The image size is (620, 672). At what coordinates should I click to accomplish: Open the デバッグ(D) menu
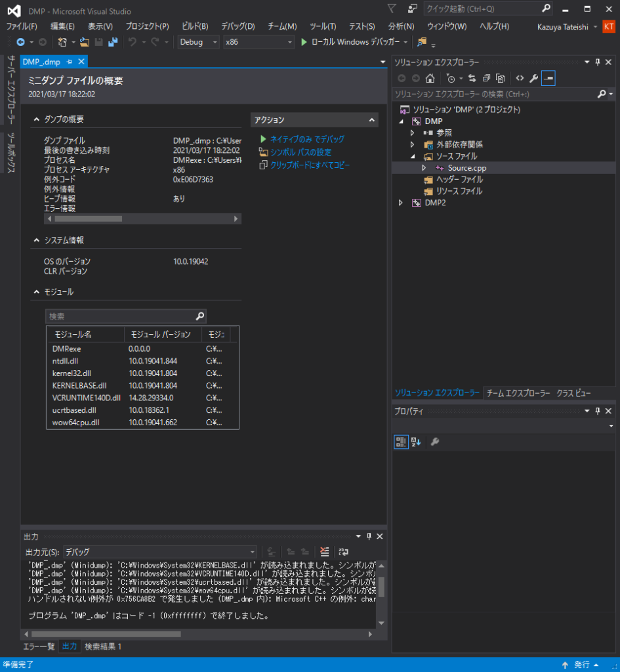(238, 26)
